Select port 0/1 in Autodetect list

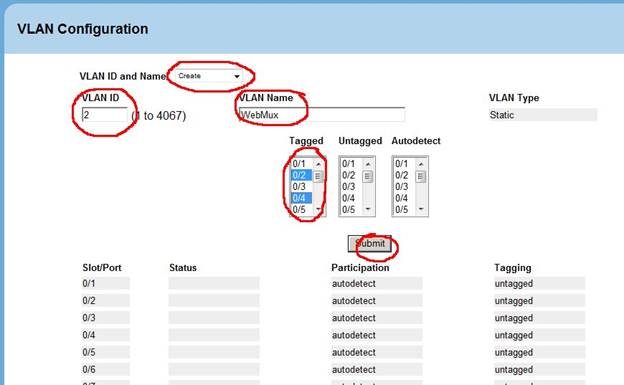point(404,164)
